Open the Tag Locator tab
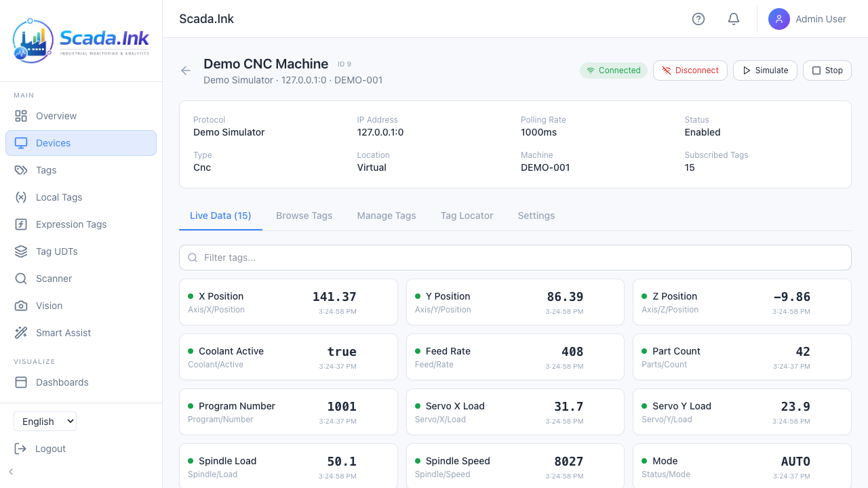The width and height of the screenshot is (868, 488). click(x=467, y=216)
